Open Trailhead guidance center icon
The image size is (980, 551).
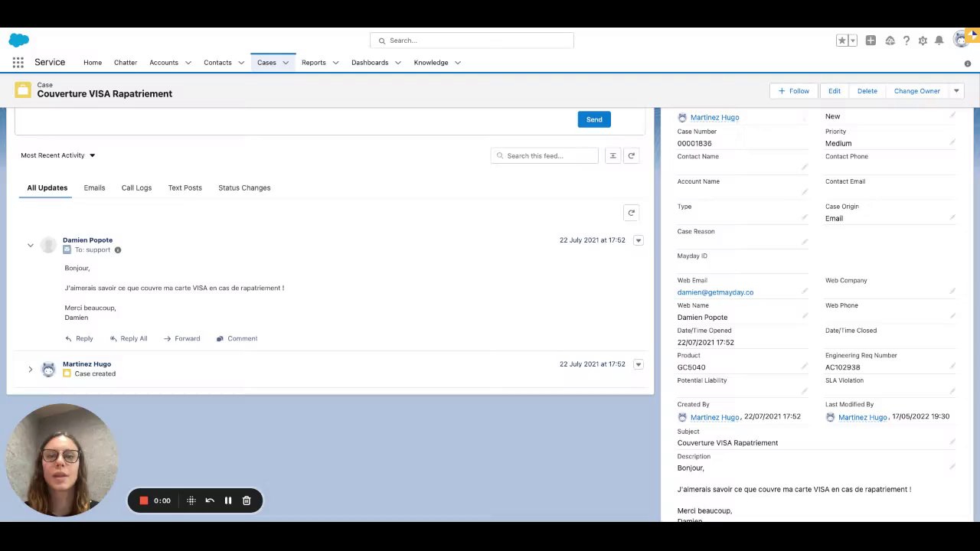pos(890,41)
